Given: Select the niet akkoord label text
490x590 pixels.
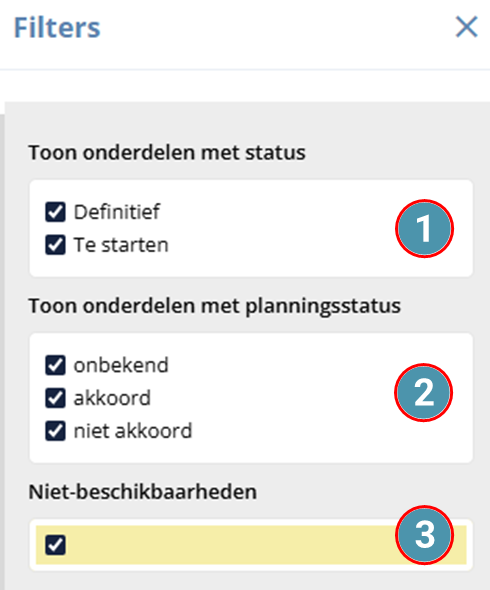Looking at the screenshot, I should (x=133, y=431).
